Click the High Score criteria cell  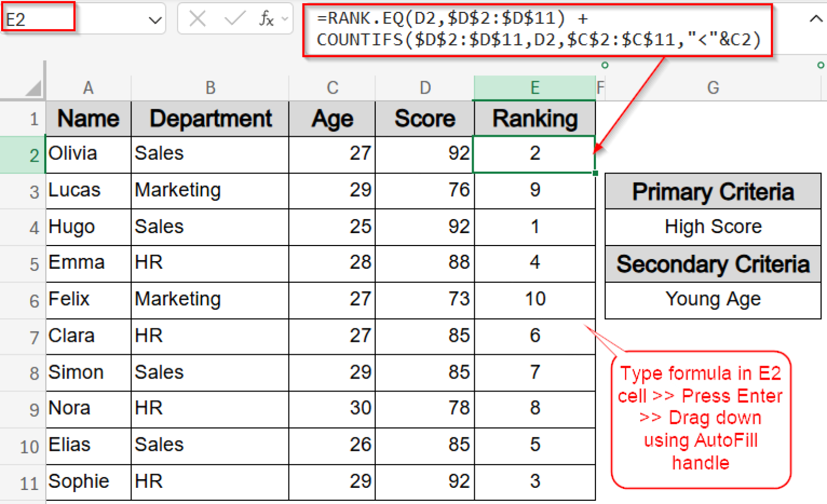point(713,227)
